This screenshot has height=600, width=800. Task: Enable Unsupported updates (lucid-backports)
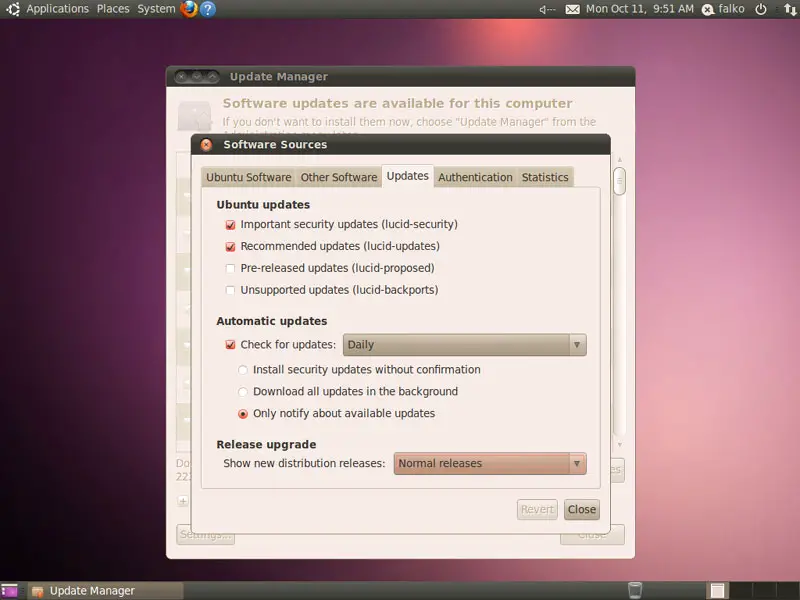point(230,290)
